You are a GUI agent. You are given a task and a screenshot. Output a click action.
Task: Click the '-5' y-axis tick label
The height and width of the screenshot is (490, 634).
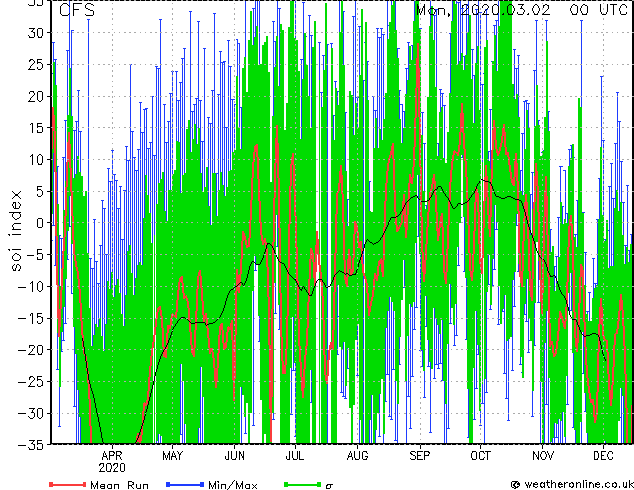tap(36, 255)
